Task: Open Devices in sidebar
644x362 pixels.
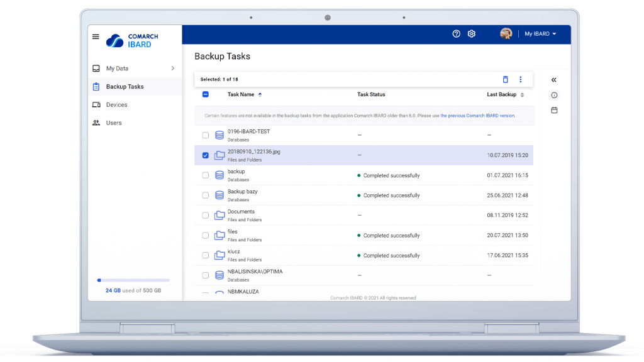Action: pyautogui.click(x=116, y=105)
